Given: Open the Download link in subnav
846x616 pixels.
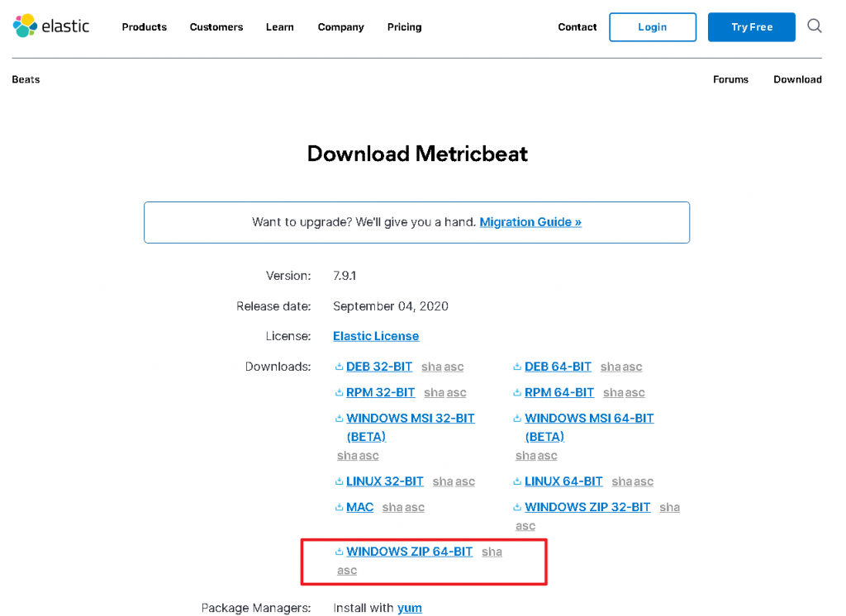Looking at the screenshot, I should [797, 79].
